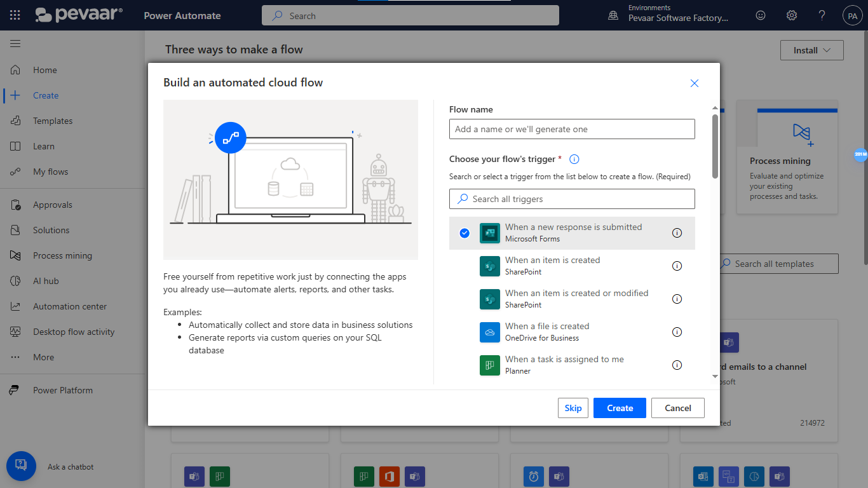Open Desktop flow activity in the sidebar
Screen dimensions: 868x488
pyautogui.click(x=74, y=332)
